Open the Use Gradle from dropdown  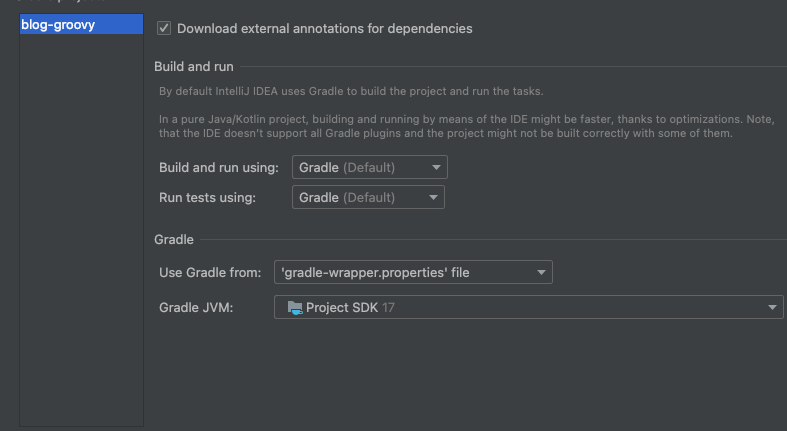413,272
